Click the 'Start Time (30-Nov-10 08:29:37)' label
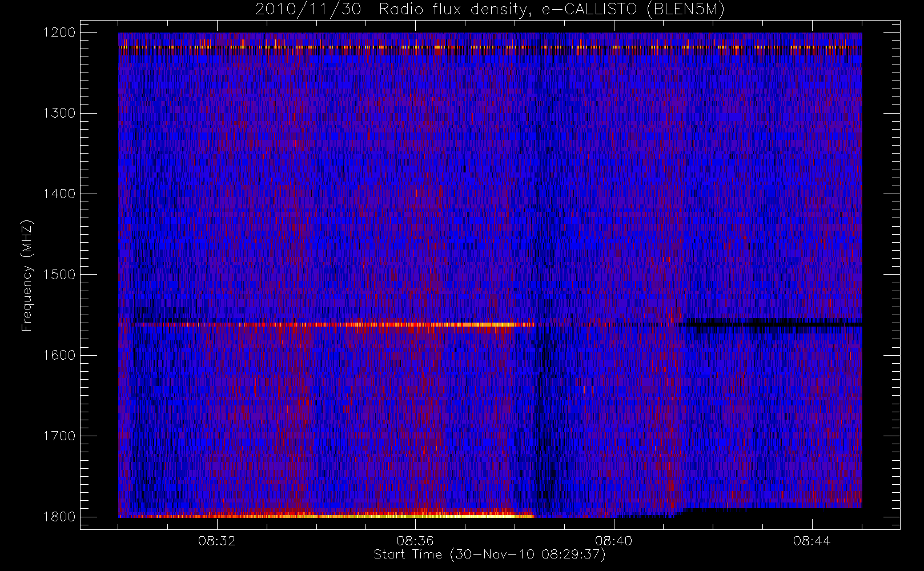 [x=489, y=554]
